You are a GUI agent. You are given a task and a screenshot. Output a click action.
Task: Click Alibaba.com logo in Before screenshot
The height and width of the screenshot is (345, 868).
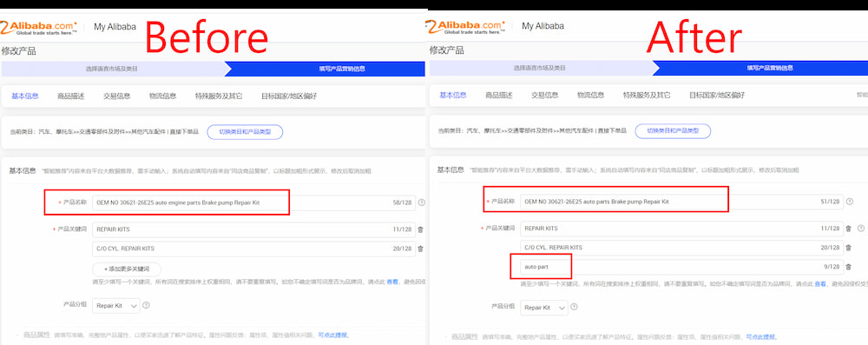[39, 27]
